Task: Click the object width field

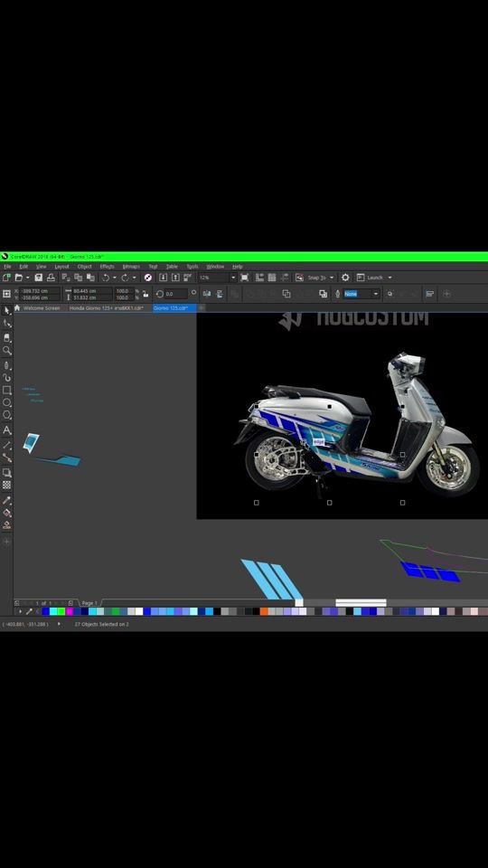Action: (x=92, y=290)
